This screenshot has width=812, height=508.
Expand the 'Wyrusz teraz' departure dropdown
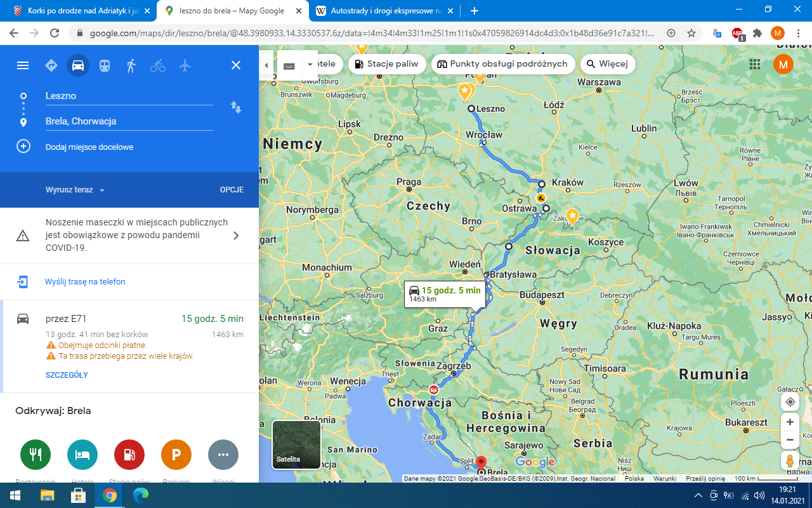[x=75, y=190]
